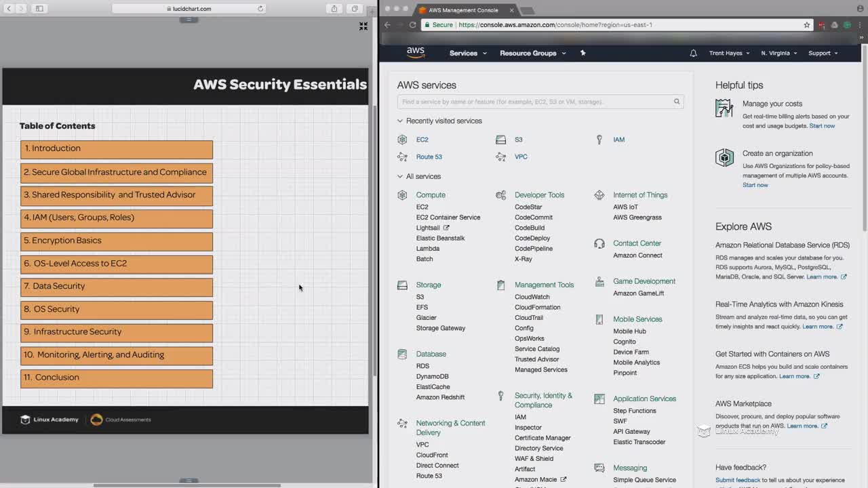Click the Management Tools category icon
This screenshot has height=488, width=868.
click(500, 285)
